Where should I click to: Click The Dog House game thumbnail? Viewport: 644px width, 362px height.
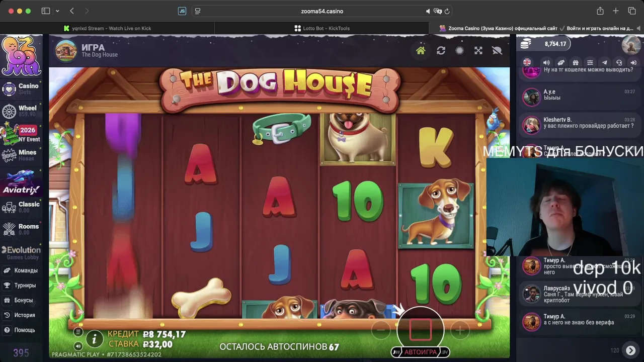pos(66,51)
